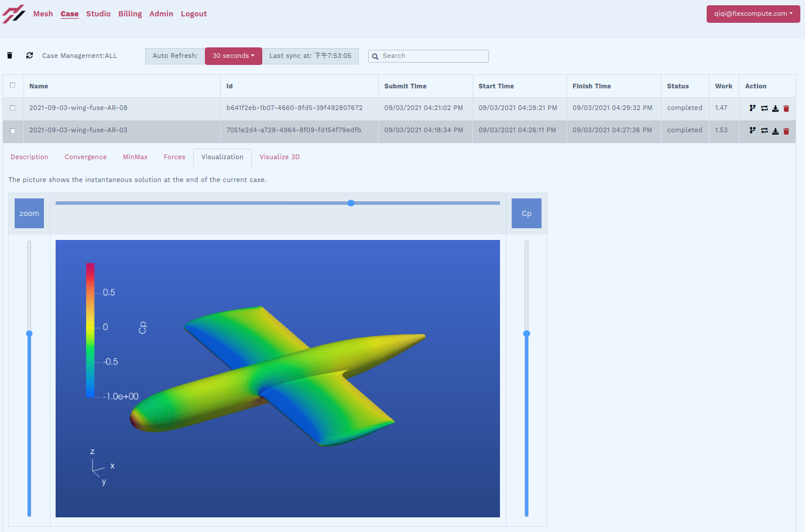Viewport: 805px width, 532px height.
Task: Switch to the Convergence tab
Action: (85, 157)
